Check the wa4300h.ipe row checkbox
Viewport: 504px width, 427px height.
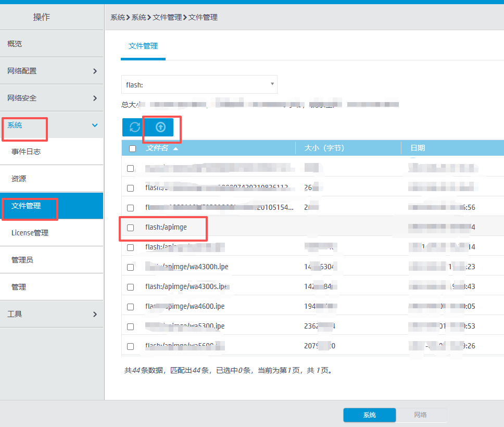point(131,267)
